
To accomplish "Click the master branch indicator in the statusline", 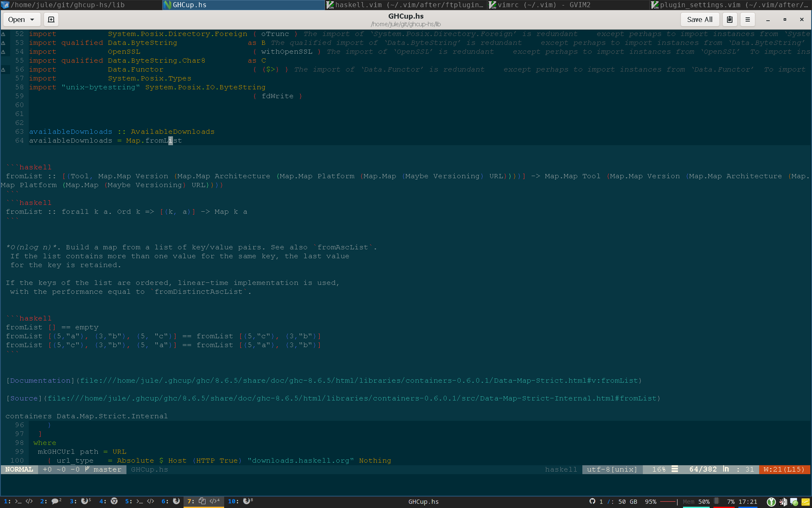I will click(107, 469).
